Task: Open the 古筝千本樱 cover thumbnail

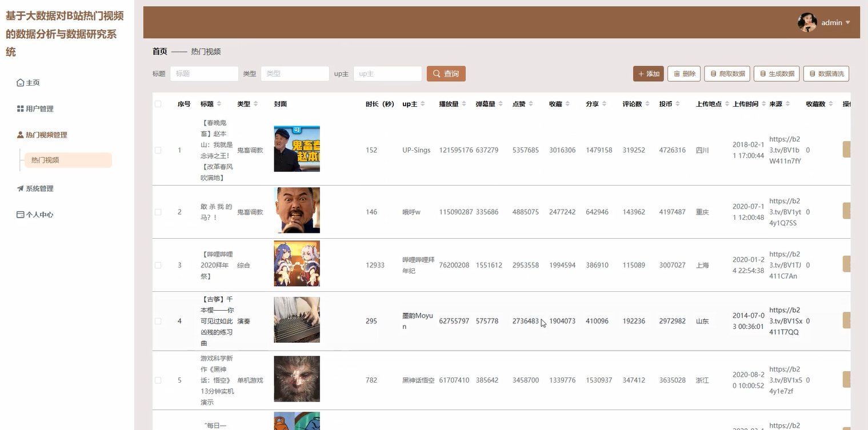Action: coord(297,320)
